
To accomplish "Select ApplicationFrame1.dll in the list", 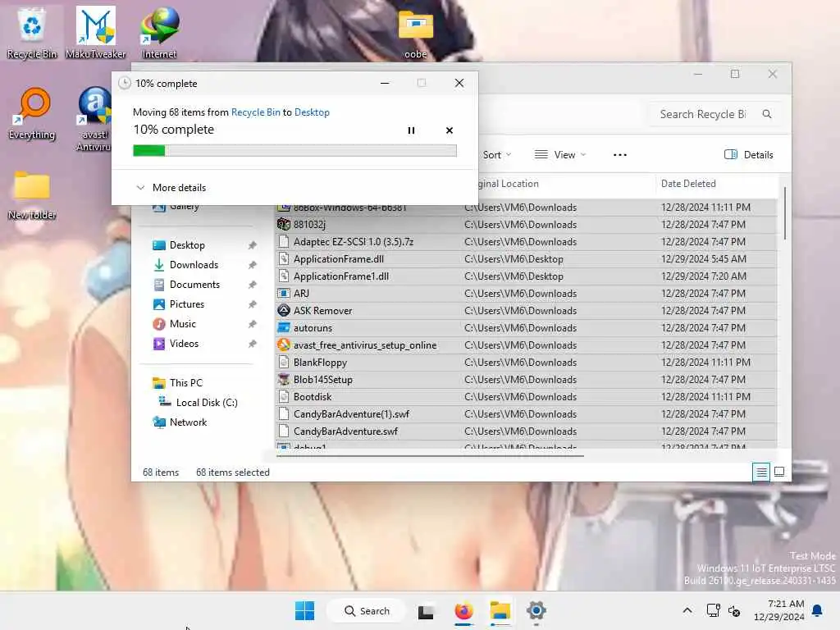I will [x=526, y=276].
